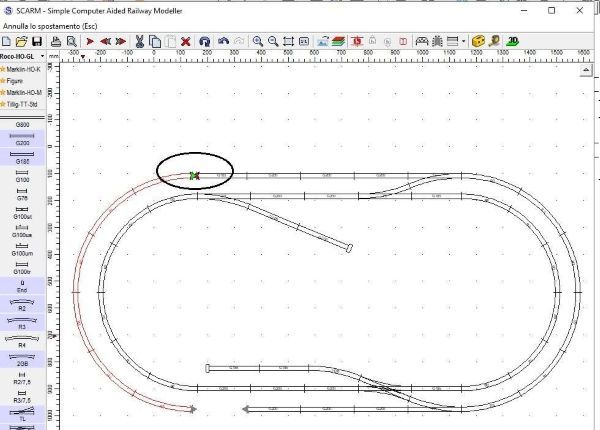Image resolution: width=600 pixels, height=430 pixels.
Task: Choose the R2 curved track piece
Action: 22,305
